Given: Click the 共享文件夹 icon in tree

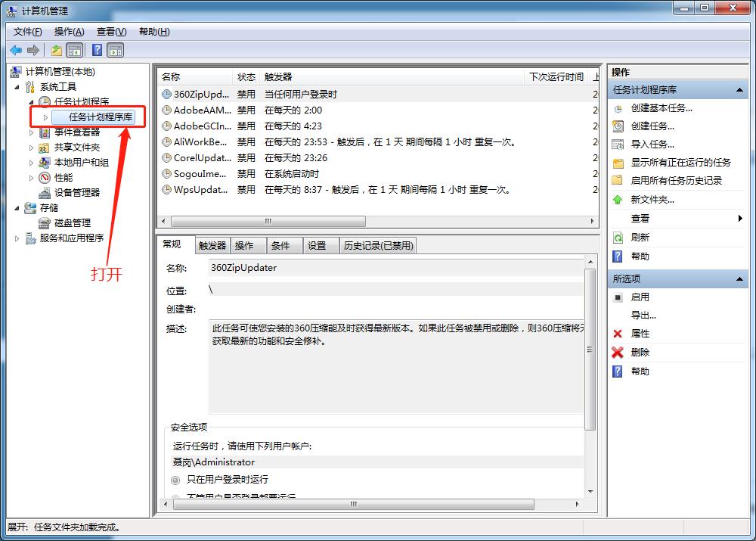Looking at the screenshot, I should pyautogui.click(x=45, y=148).
